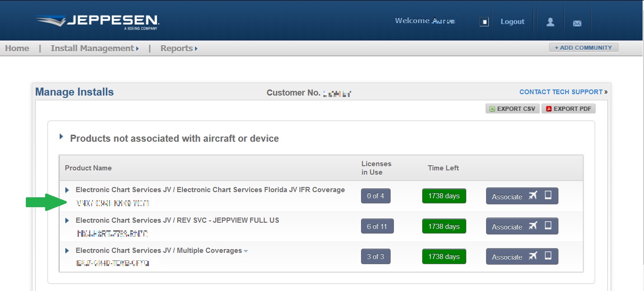Open the Multiple Coverages dropdown arrow
Viewport: 644px width, 291px height.
(x=246, y=251)
